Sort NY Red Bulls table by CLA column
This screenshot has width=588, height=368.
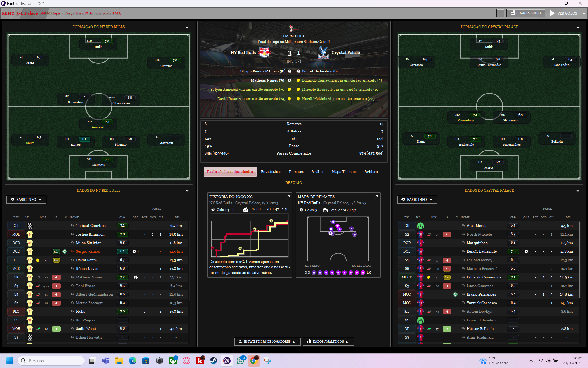[x=122, y=217]
